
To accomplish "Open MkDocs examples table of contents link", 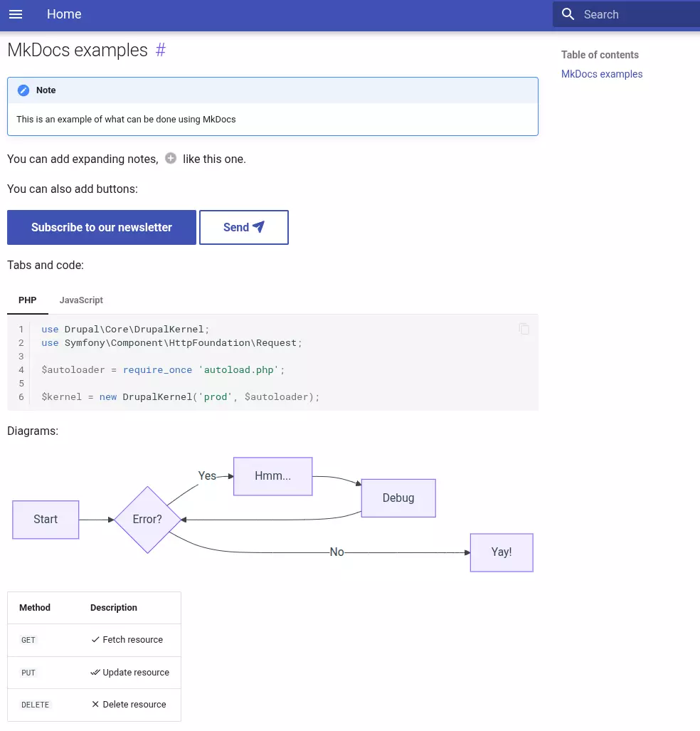I will pos(602,74).
